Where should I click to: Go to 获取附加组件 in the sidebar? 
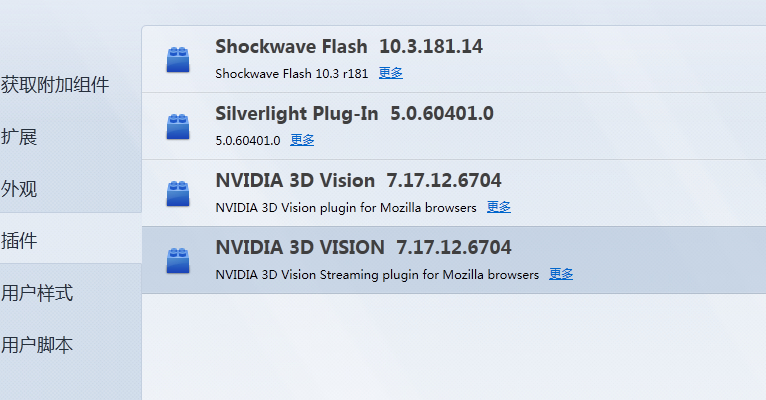point(55,85)
